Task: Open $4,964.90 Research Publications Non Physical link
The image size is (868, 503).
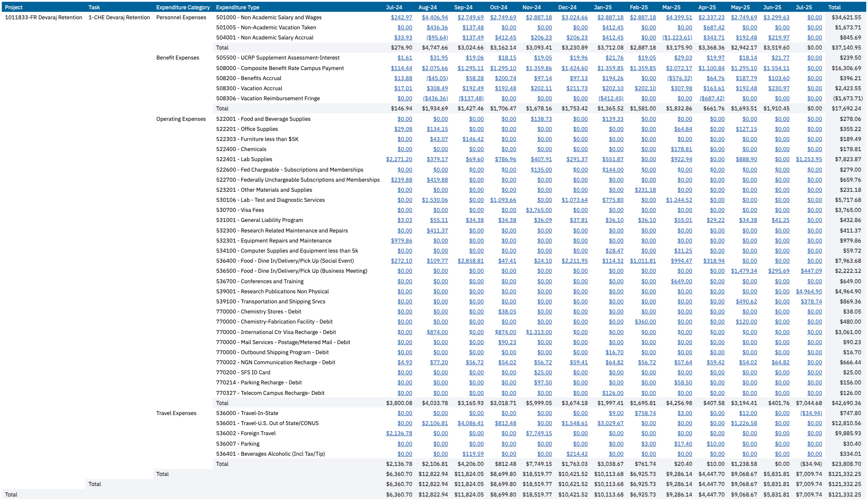Action: [x=809, y=292]
